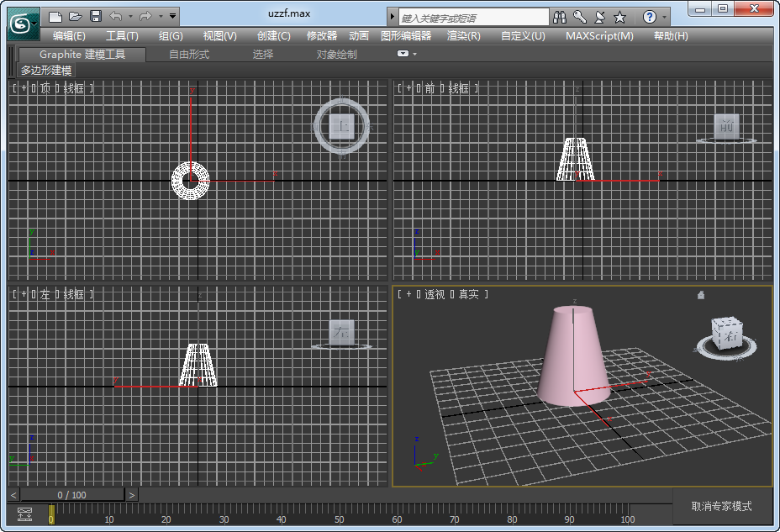Open the 左 view name viewport menu
This screenshot has height=532, width=780.
coord(45,294)
